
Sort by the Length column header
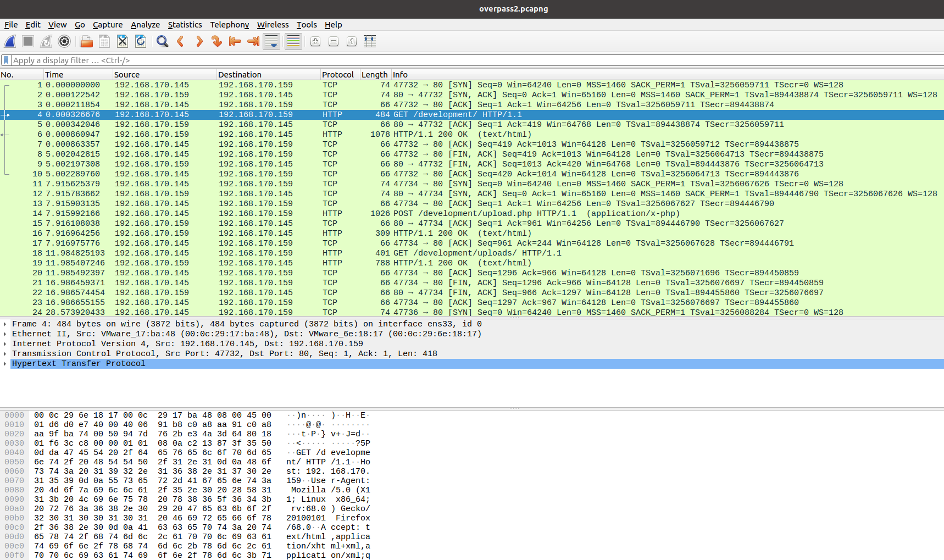click(375, 75)
